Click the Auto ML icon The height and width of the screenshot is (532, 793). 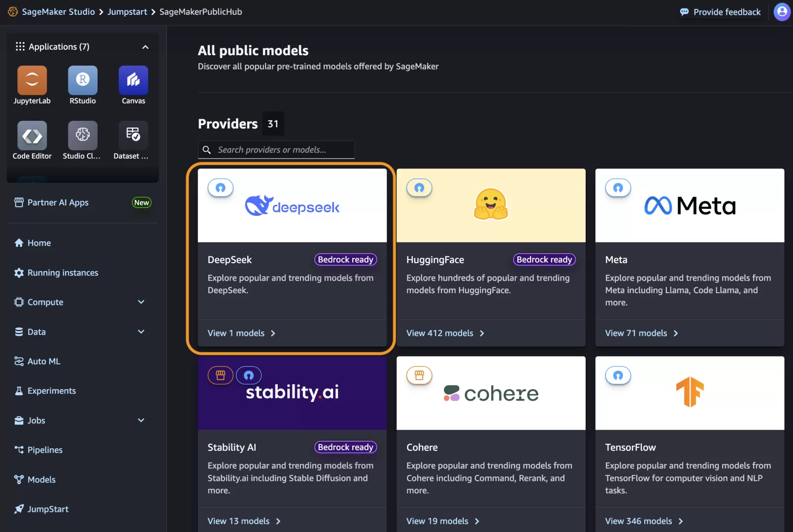coord(19,361)
